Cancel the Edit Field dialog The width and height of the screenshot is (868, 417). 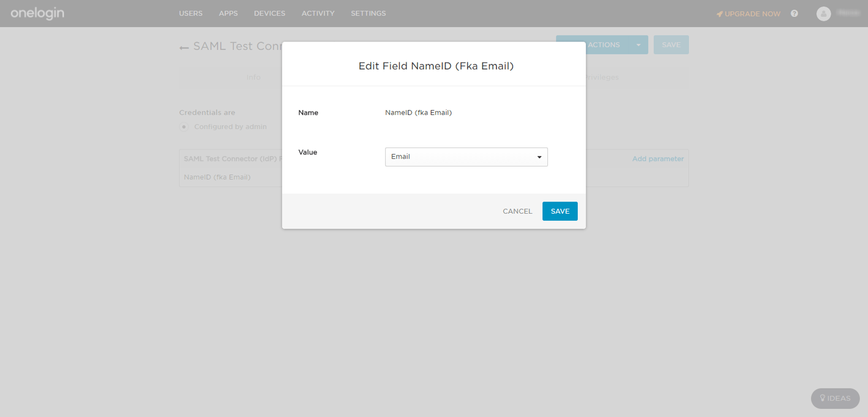pos(517,211)
